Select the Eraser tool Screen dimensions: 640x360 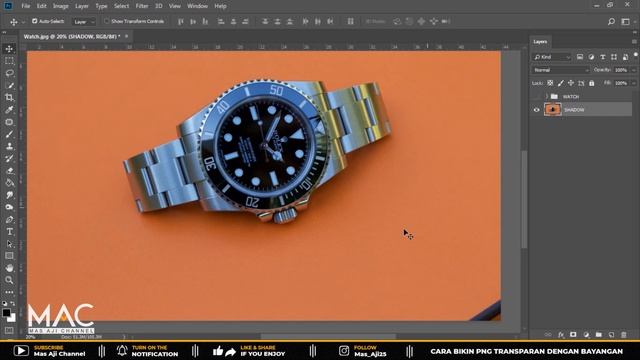9,171
